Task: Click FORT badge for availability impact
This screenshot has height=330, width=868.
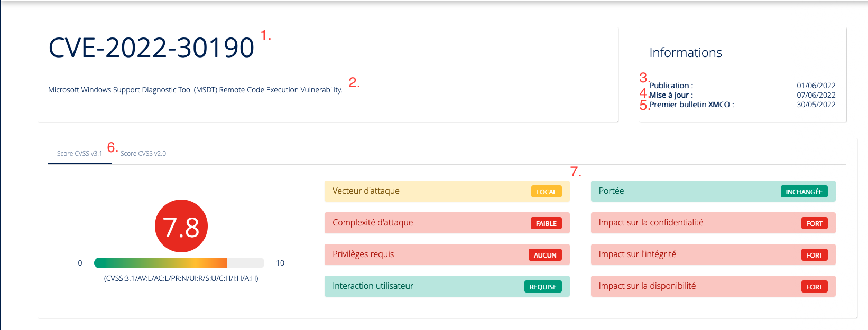Action: 814,287
